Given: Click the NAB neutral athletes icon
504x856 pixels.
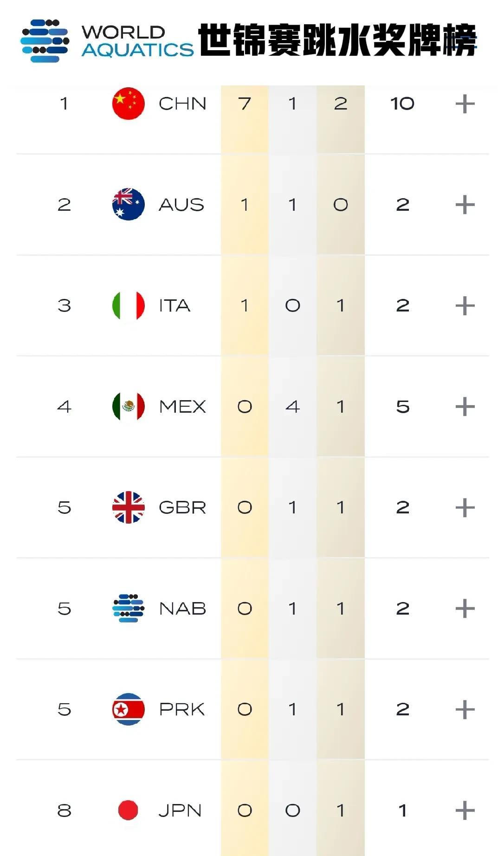Looking at the screenshot, I should click(x=128, y=608).
